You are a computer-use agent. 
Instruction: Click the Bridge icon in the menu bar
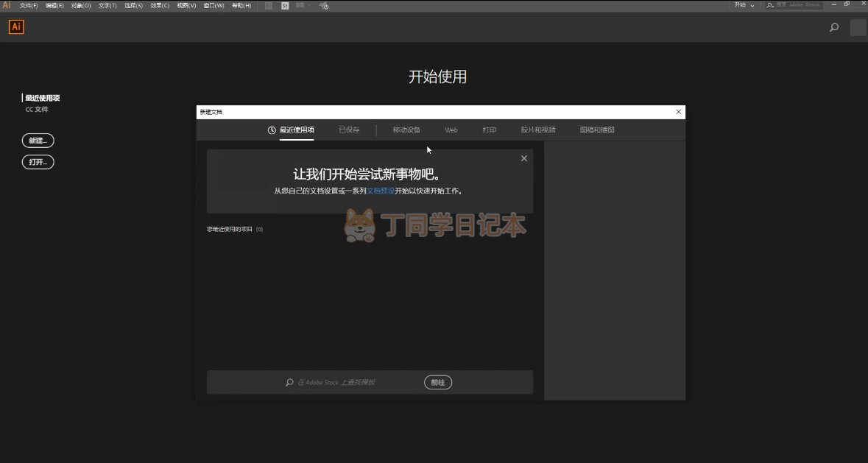pyautogui.click(x=268, y=5)
